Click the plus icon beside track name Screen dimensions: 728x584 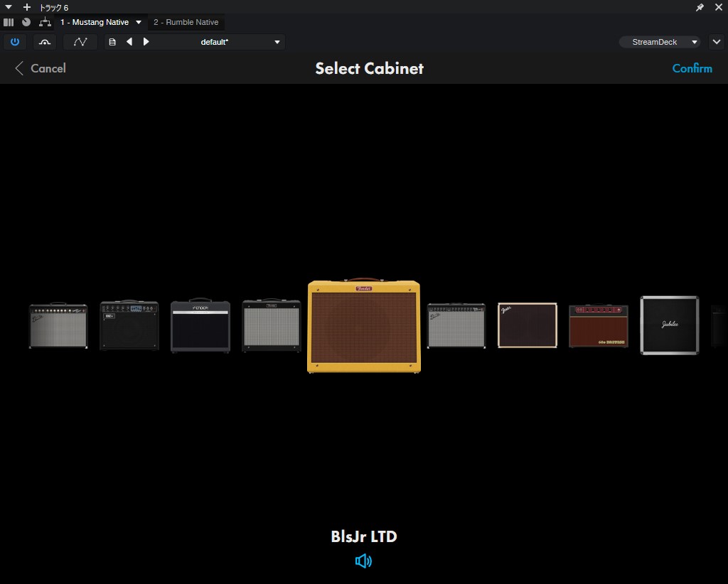[27, 7]
